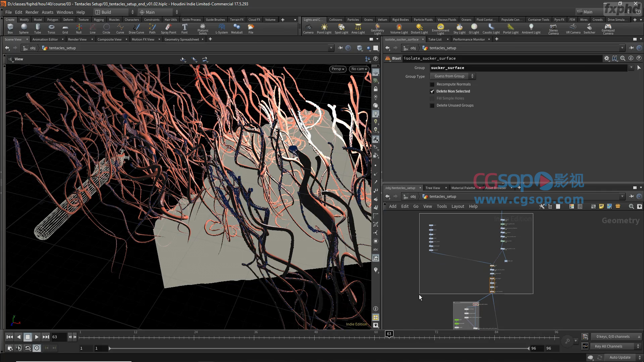The image size is (644, 362).
Task: Open the Polygon menu item
Action: click(52, 19)
